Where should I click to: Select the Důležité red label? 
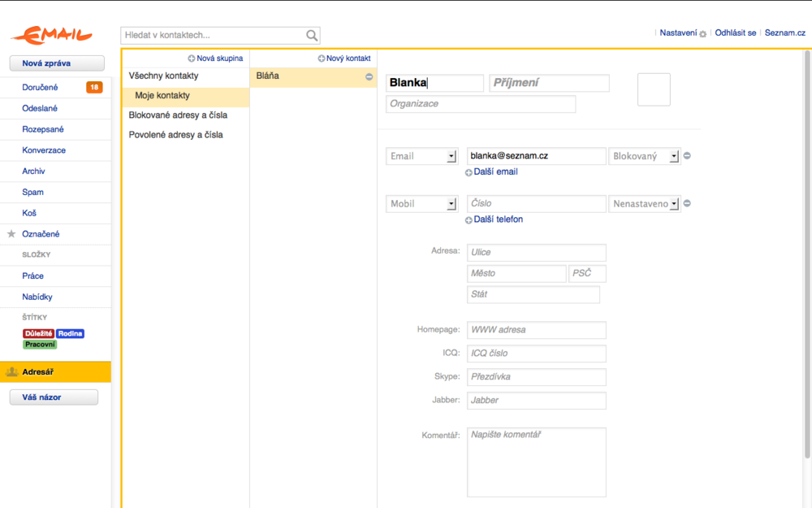click(38, 333)
